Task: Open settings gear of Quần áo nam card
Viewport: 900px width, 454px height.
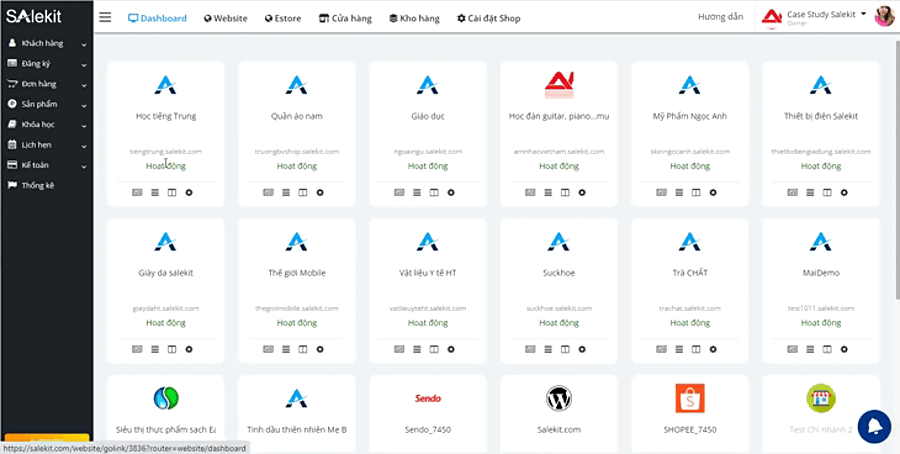Action: click(320, 192)
